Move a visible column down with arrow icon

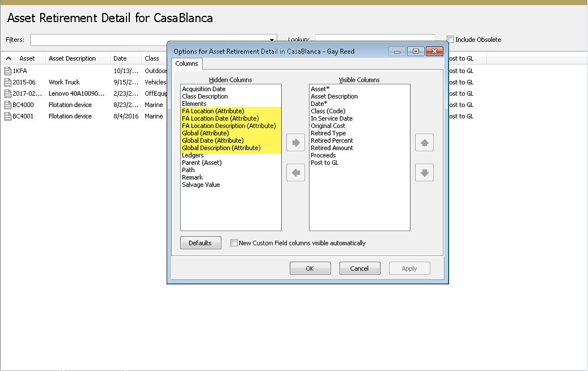click(424, 172)
